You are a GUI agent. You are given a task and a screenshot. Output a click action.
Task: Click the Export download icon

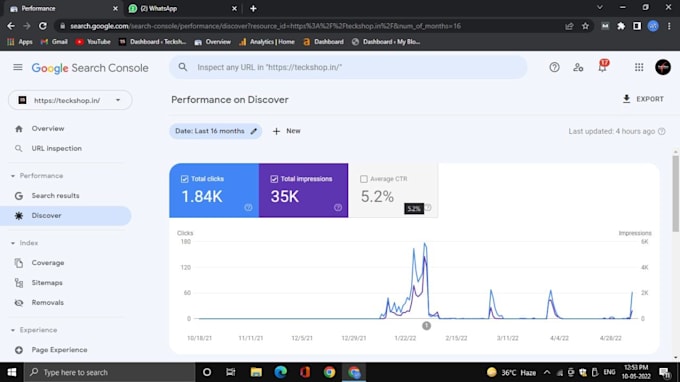[x=626, y=99]
